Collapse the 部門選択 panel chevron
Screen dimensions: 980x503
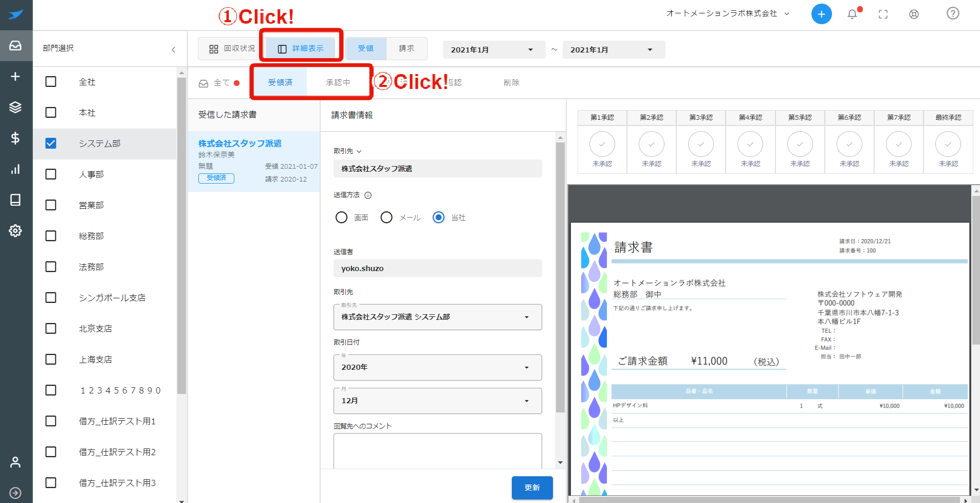174,50
